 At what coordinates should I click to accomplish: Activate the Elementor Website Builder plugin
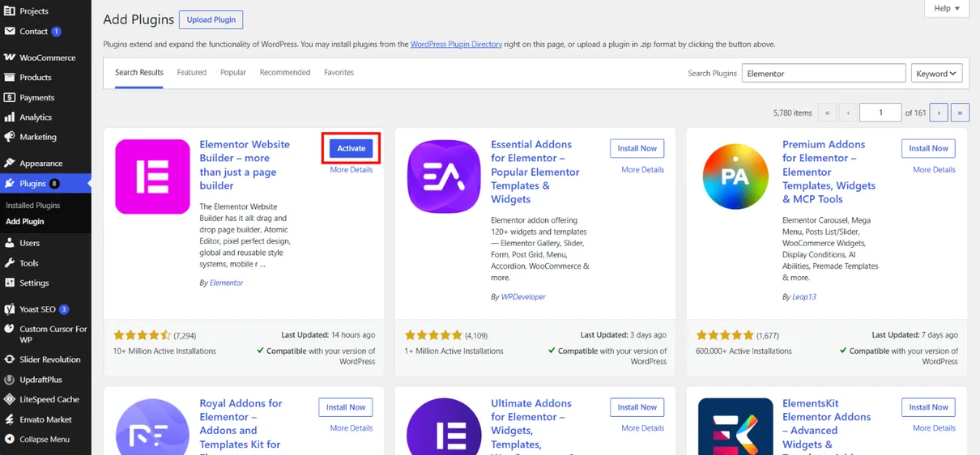[352, 148]
